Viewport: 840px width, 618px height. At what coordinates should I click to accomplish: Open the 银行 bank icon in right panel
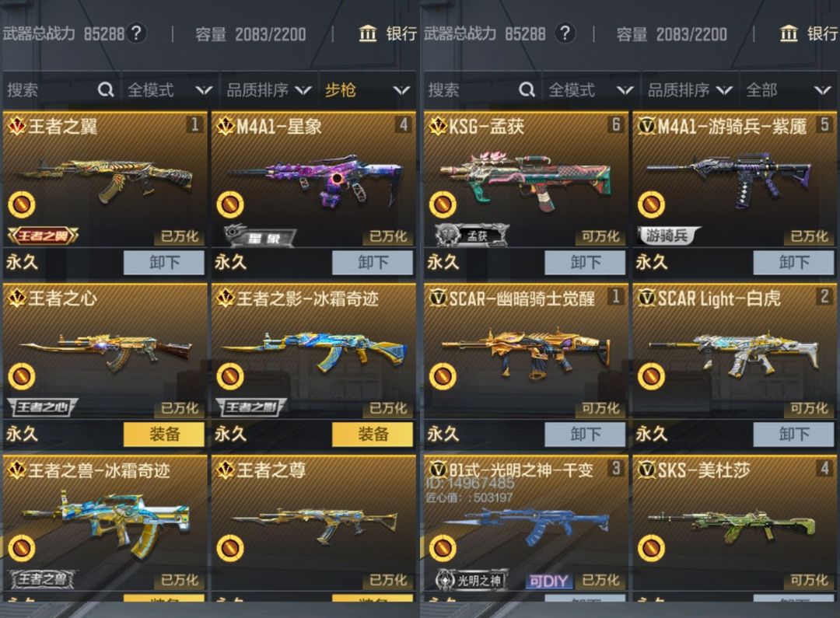[789, 33]
